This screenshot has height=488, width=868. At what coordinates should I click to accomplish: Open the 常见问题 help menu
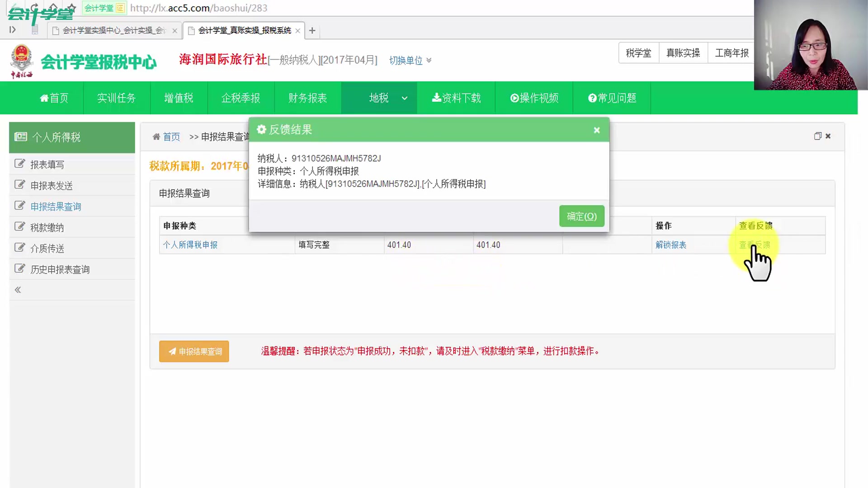coord(612,98)
